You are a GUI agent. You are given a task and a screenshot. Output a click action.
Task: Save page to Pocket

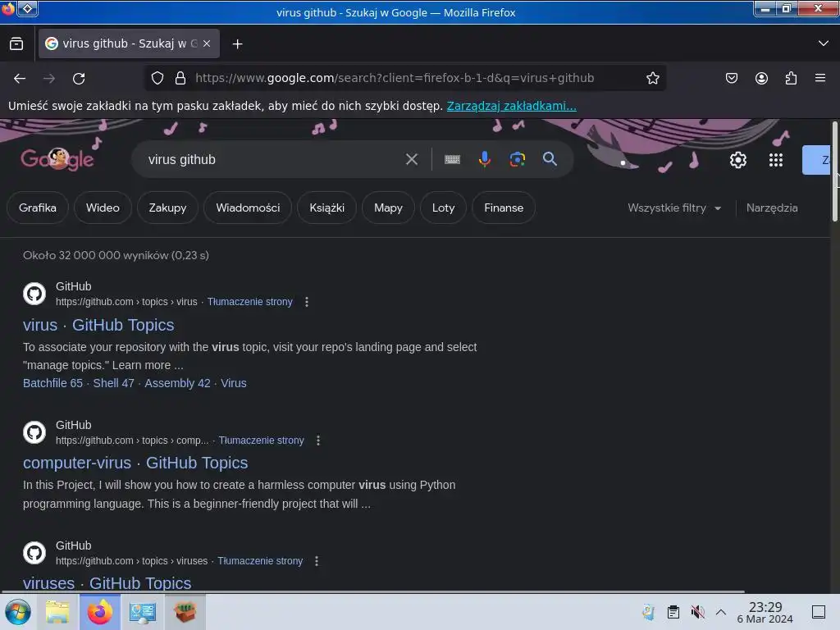pos(731,78)
